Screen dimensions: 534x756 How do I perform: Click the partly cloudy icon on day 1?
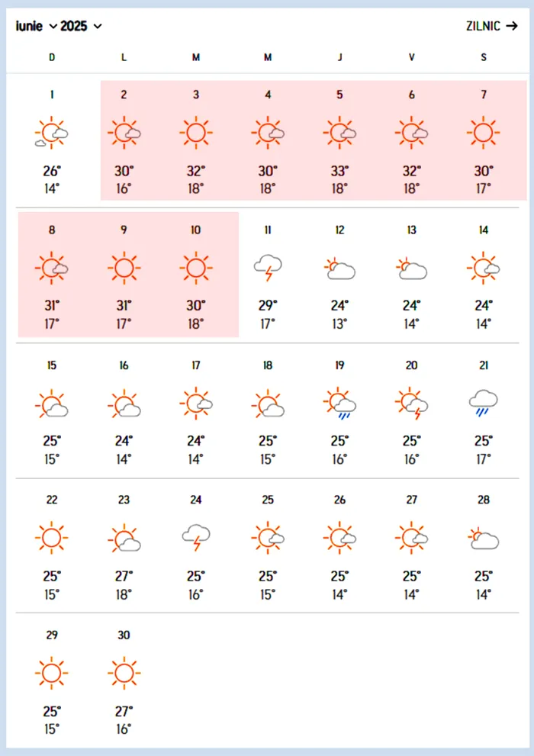pos(51,133)
